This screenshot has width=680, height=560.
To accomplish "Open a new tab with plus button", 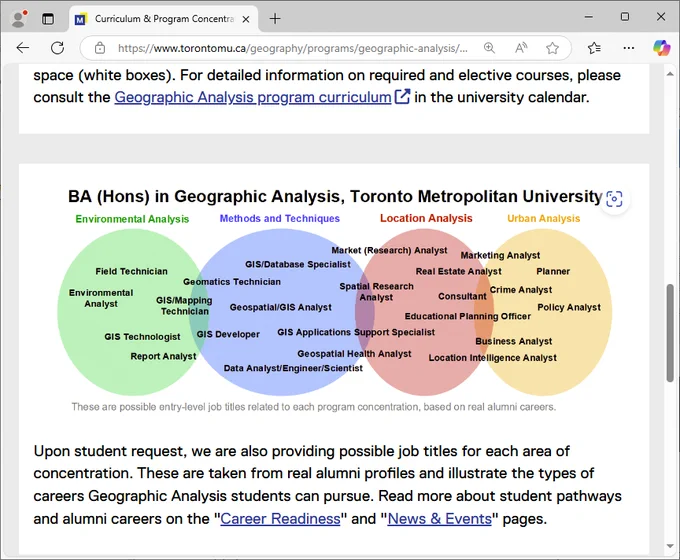I will 275,19.
